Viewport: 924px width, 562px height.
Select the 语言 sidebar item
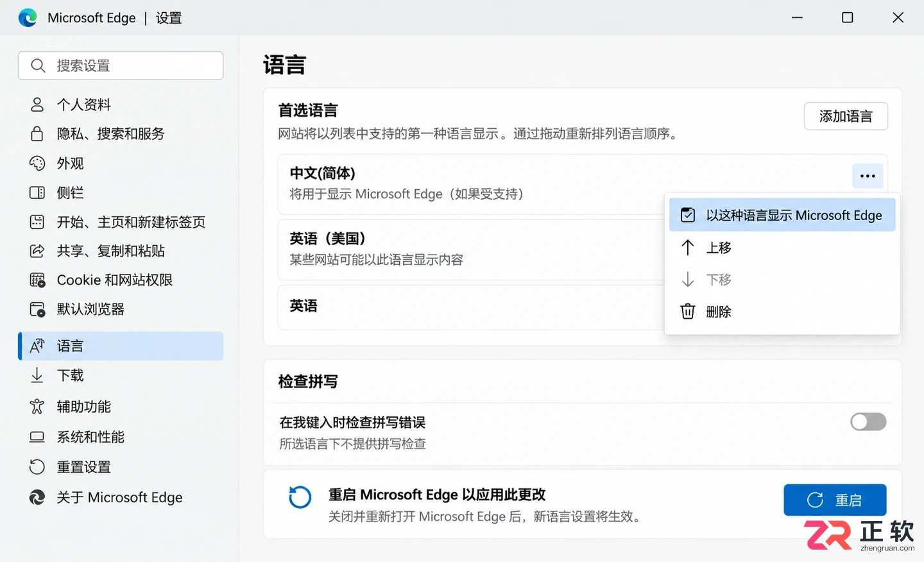pos(121,346)
